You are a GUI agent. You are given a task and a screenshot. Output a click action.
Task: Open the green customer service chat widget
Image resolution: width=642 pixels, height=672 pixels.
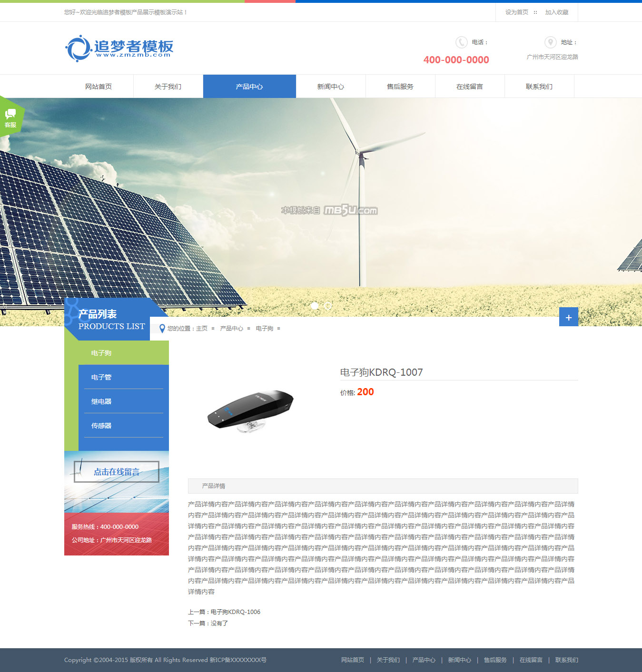pyautogui.click(x=10, y=117)
